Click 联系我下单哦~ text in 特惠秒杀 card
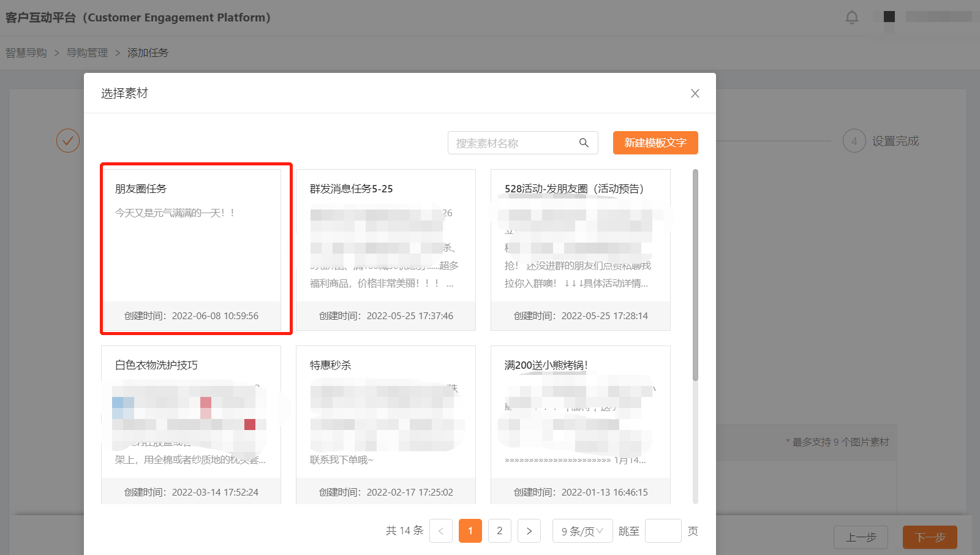Image resolution: width=980 pixels, height=555 pixels. point(342,460)
